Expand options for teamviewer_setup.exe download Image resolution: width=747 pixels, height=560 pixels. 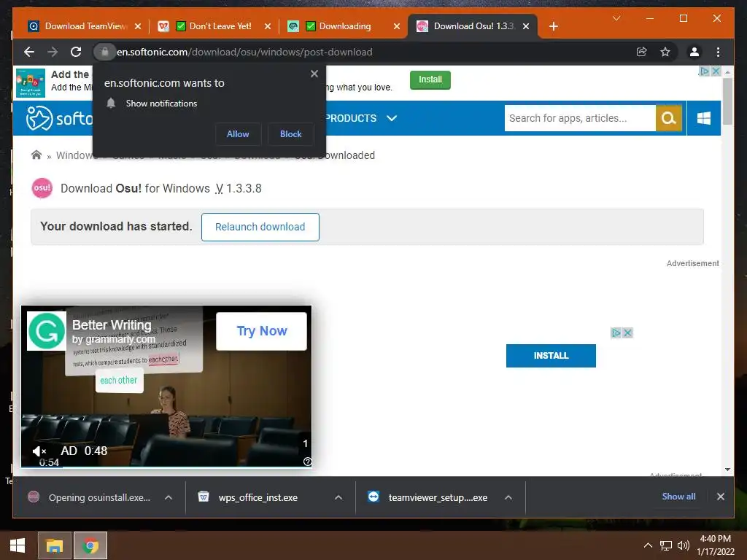coord(508,497)
